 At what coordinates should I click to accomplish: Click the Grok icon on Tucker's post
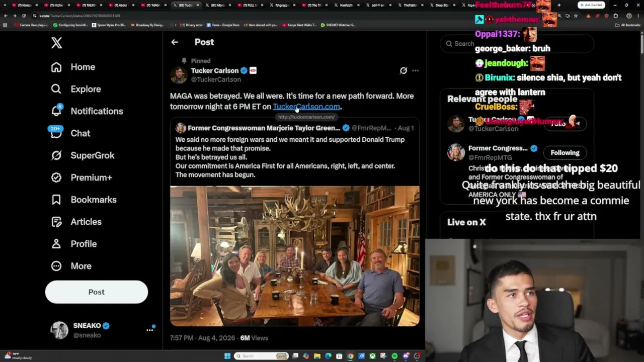tap(404, 71)
